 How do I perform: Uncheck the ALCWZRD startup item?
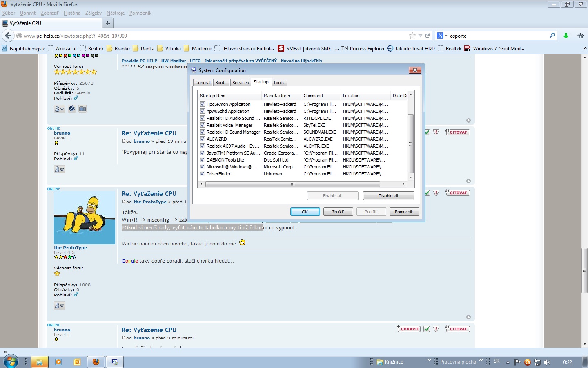(202, 139)
